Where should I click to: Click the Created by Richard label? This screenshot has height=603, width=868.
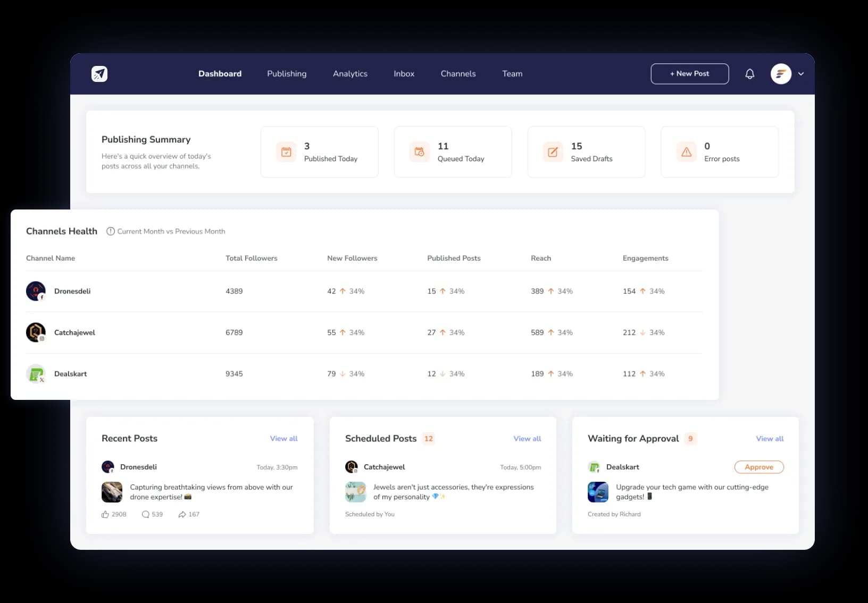614,514
